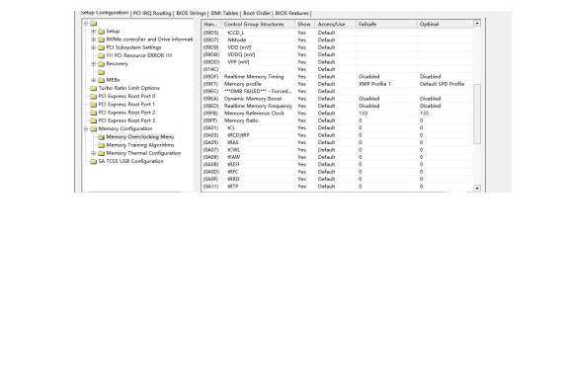Expand the PCI Subsystem Settings node
The image size is (566, 392).
coord(94,47)
